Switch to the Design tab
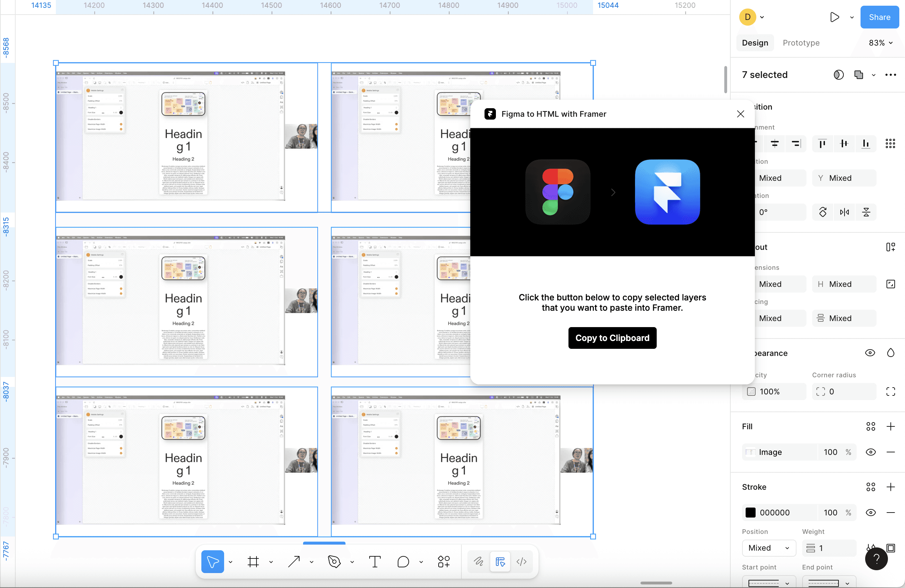This screenshot has width=905, height=588. tap(755, 43)
